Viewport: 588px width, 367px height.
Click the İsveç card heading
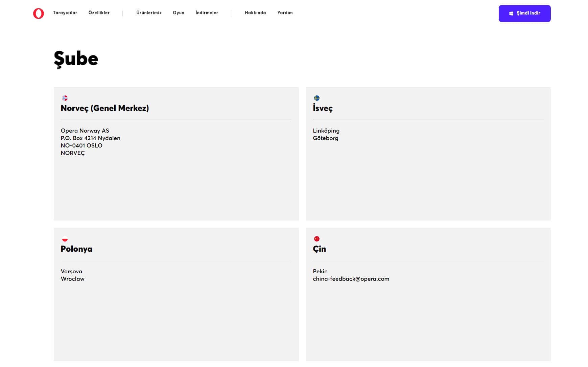[x=323, y=108]
